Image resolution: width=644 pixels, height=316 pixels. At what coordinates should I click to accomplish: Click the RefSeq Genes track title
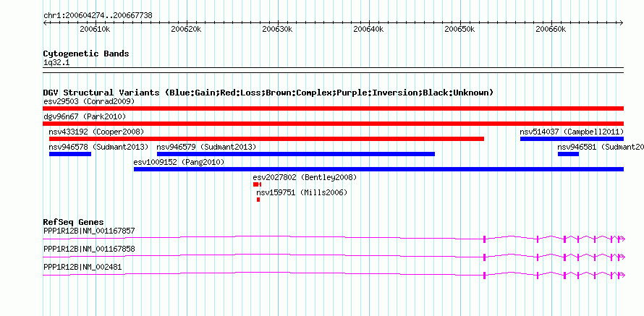[x=74, y=223]
